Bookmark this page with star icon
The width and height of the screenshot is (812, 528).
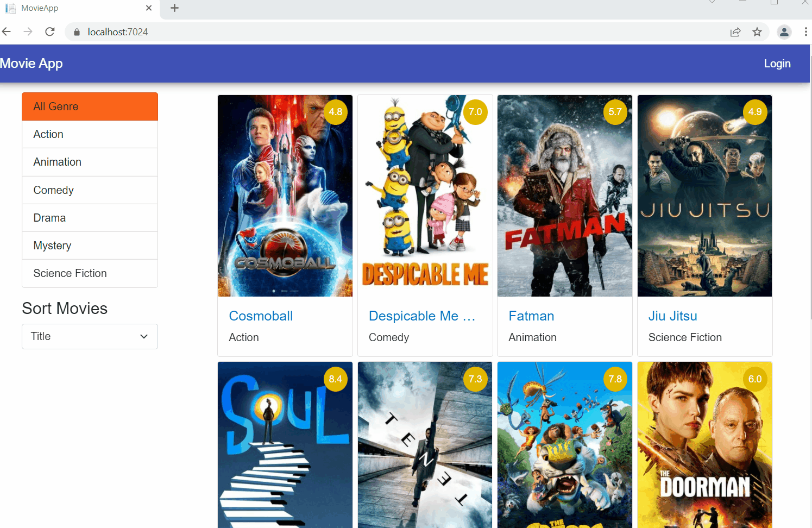[x=757, y=32]
